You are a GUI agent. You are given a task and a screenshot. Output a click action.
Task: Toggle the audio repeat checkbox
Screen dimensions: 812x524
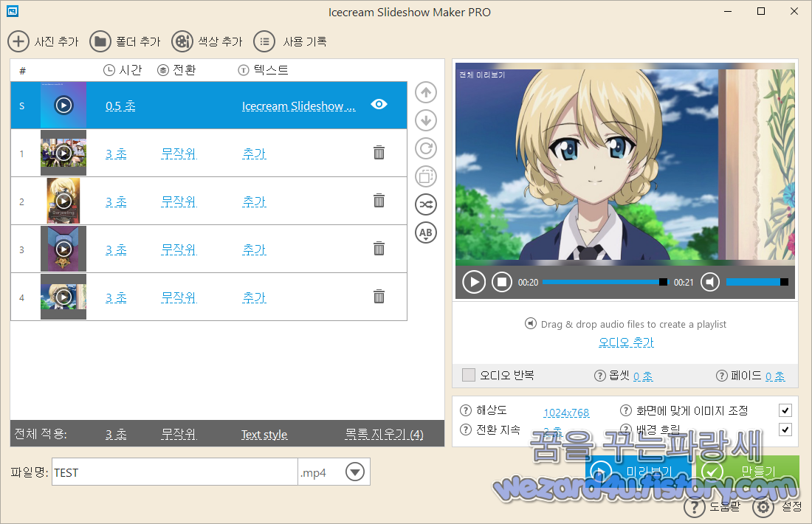469,375
